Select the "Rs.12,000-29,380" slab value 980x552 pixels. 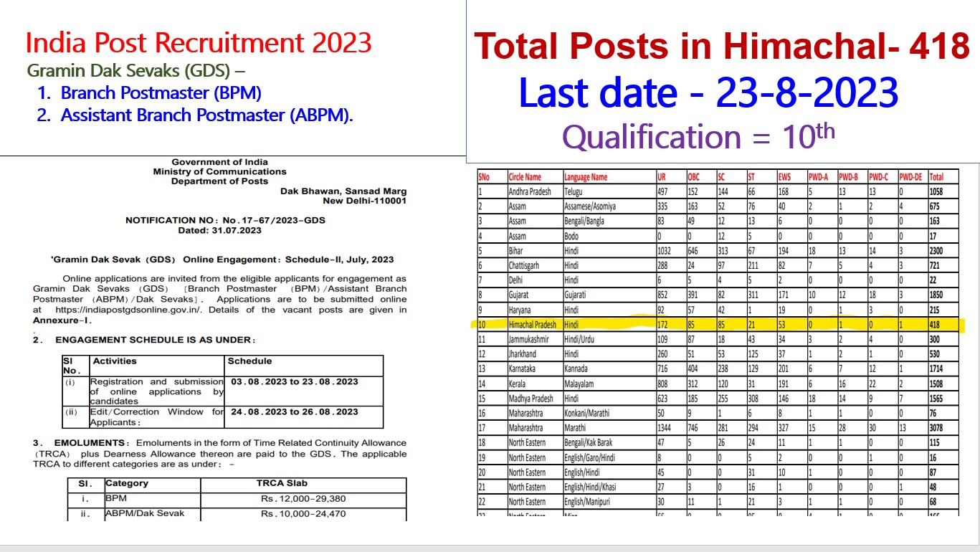click(303, 498)
